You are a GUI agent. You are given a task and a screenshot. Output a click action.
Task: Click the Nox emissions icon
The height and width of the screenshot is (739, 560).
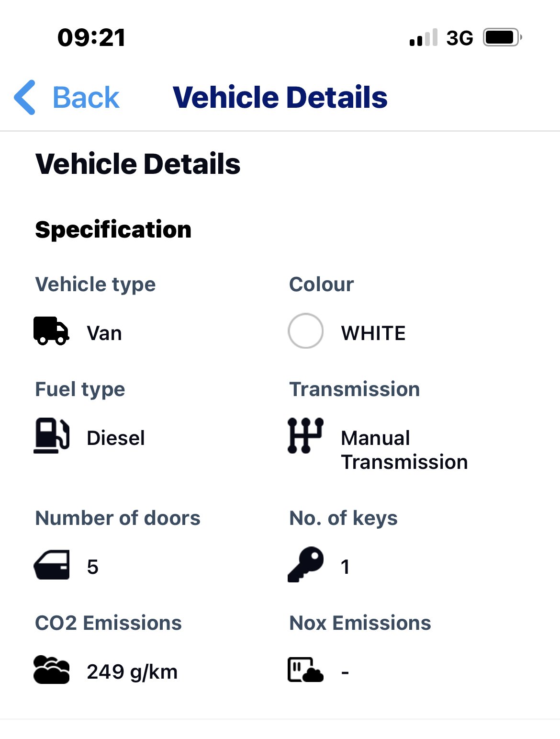tap(305, 670)
